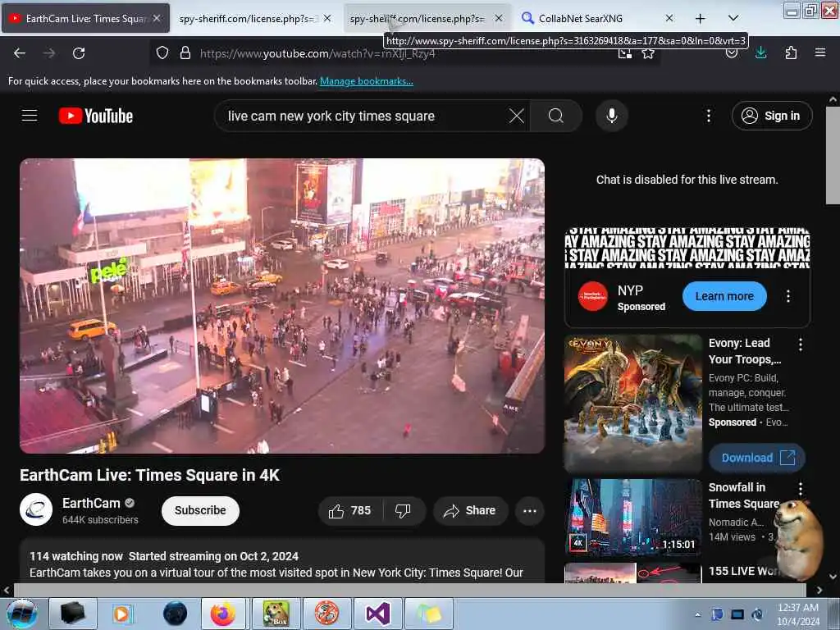
Task: Click Learn more on the NYP ad
Action: tap(724, 296)
